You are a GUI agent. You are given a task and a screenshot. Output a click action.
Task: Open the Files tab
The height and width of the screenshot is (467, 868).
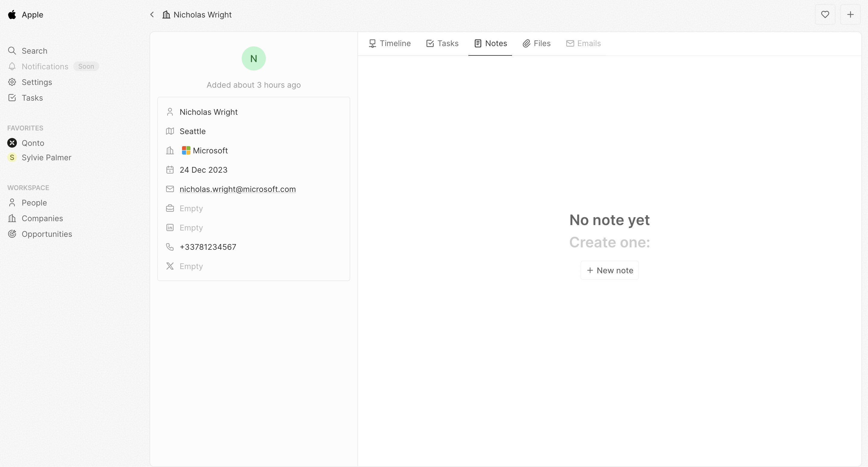coord(536,43)
